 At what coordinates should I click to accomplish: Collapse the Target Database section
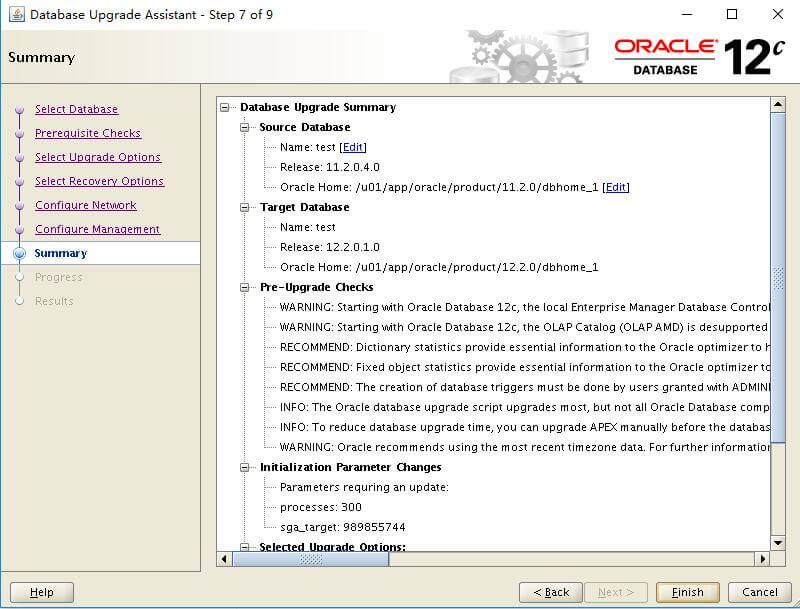[245, 207]
